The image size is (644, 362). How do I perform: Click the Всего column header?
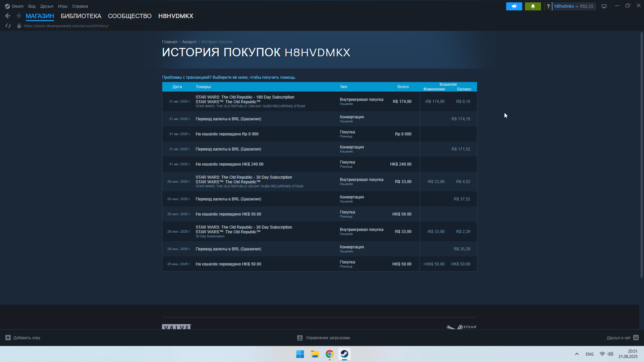(x=403, y=87)
